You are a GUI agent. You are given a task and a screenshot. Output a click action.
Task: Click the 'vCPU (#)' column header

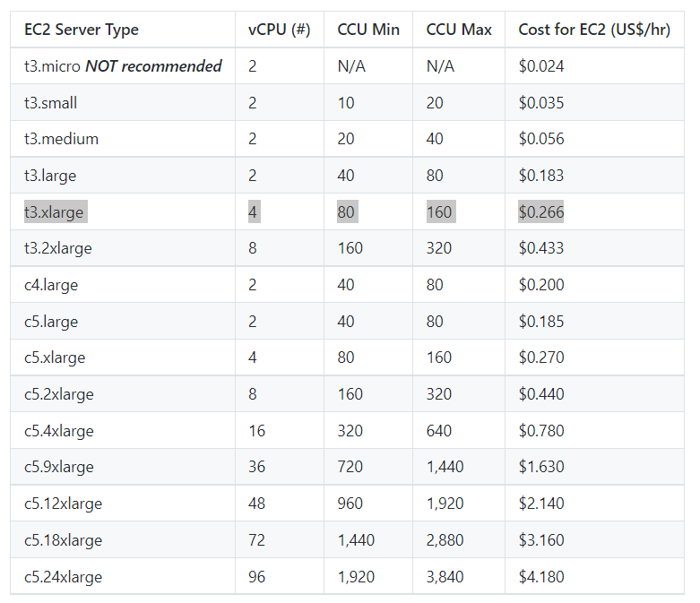(x=279, y=30)
